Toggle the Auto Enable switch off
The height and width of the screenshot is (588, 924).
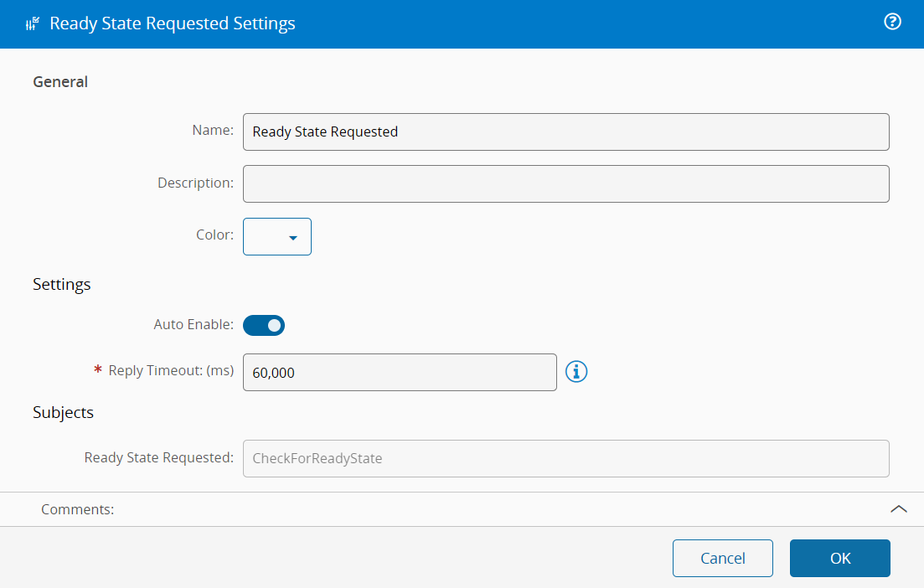coord(263,325)
